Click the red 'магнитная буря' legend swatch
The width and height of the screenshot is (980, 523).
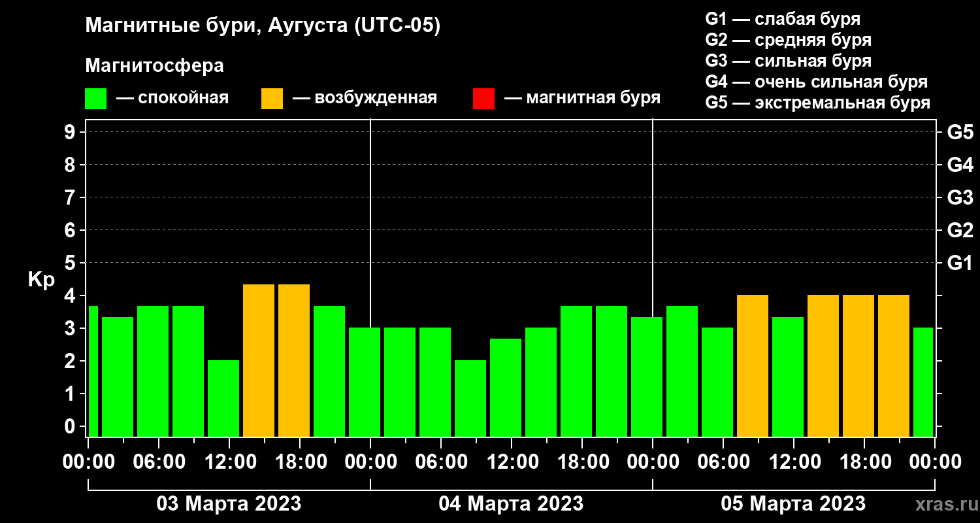click(x=483, y=98)
